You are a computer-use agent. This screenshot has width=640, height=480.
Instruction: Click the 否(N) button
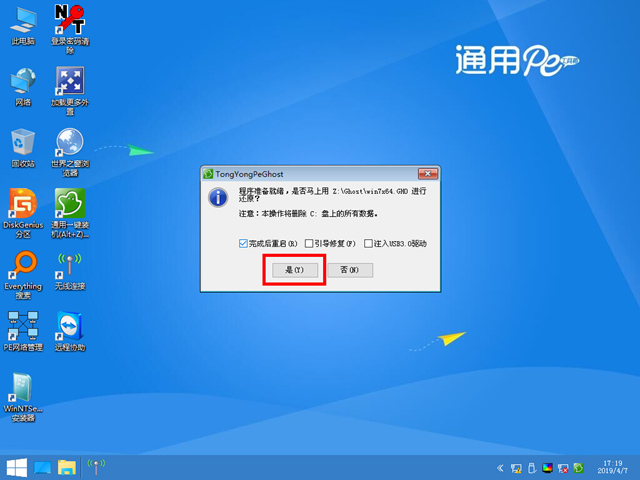350,270
